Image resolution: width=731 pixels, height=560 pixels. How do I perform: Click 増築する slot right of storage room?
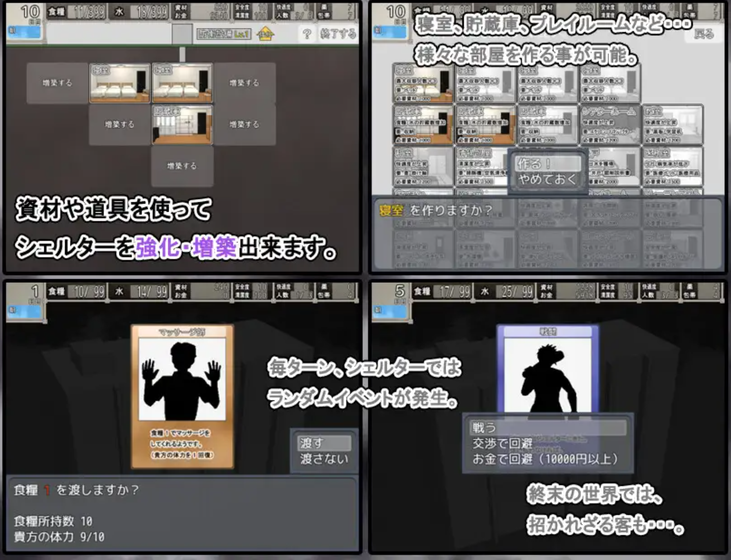pos(245,125)
